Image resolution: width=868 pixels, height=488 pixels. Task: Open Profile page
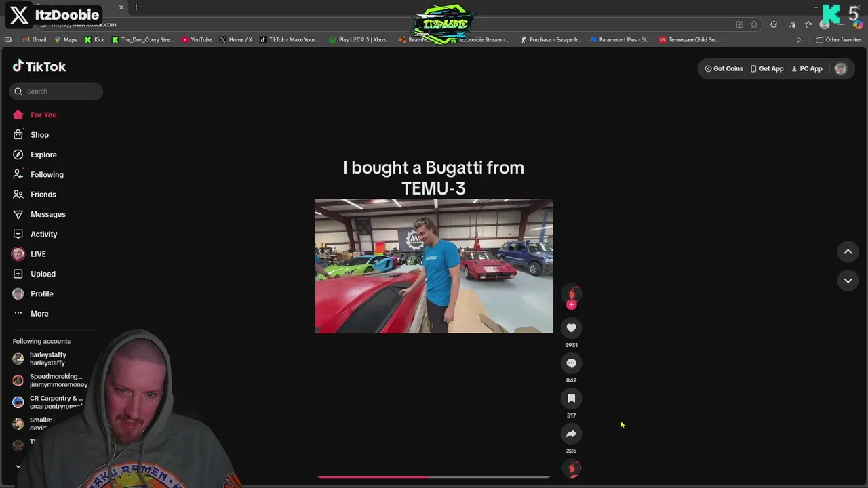coord(41,293)
